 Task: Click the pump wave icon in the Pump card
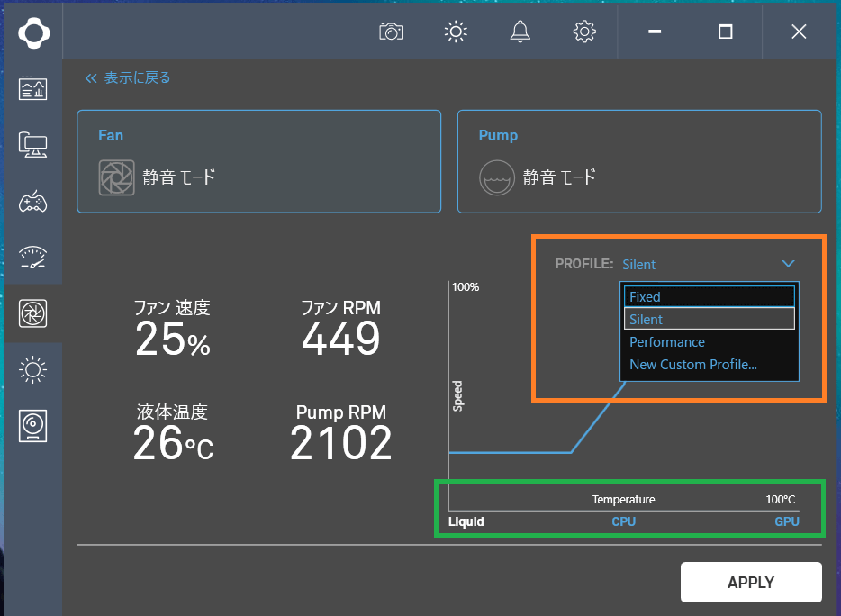point(497,177)
